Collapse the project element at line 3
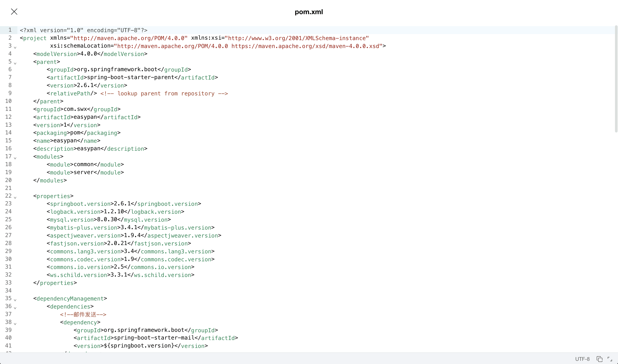The width and height of the screenshot is (618, 364). click(15, 47)
